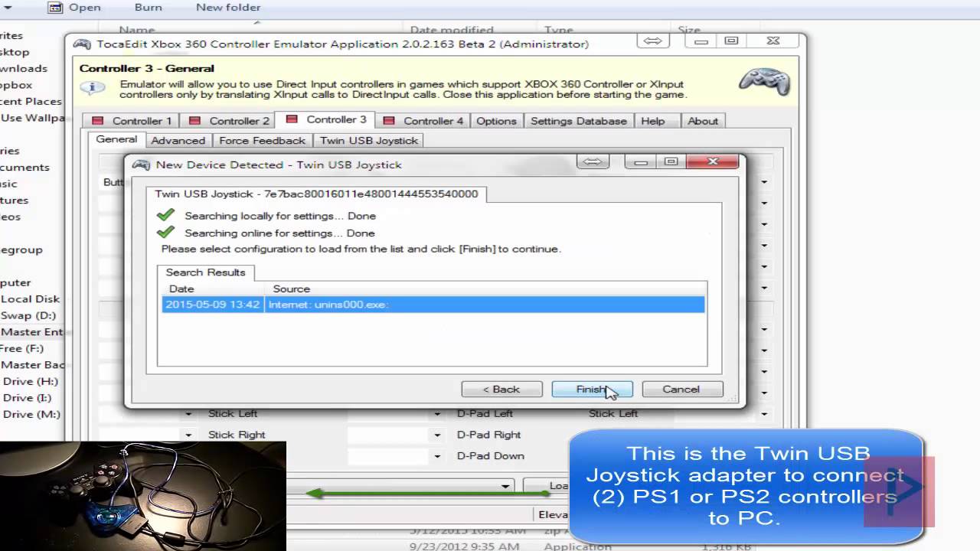980x551 pixels.
Task: Open the About tab
Action: (703, 121)
